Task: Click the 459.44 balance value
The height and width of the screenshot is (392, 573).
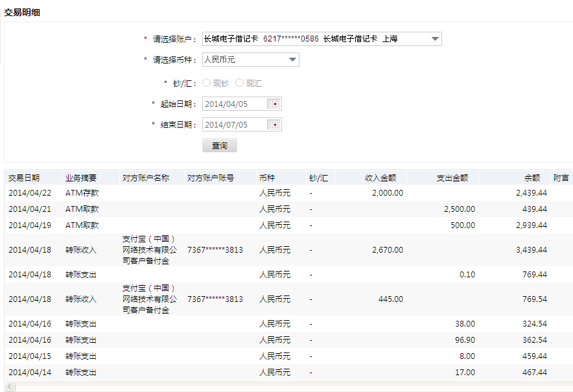Action: (535, 356)
